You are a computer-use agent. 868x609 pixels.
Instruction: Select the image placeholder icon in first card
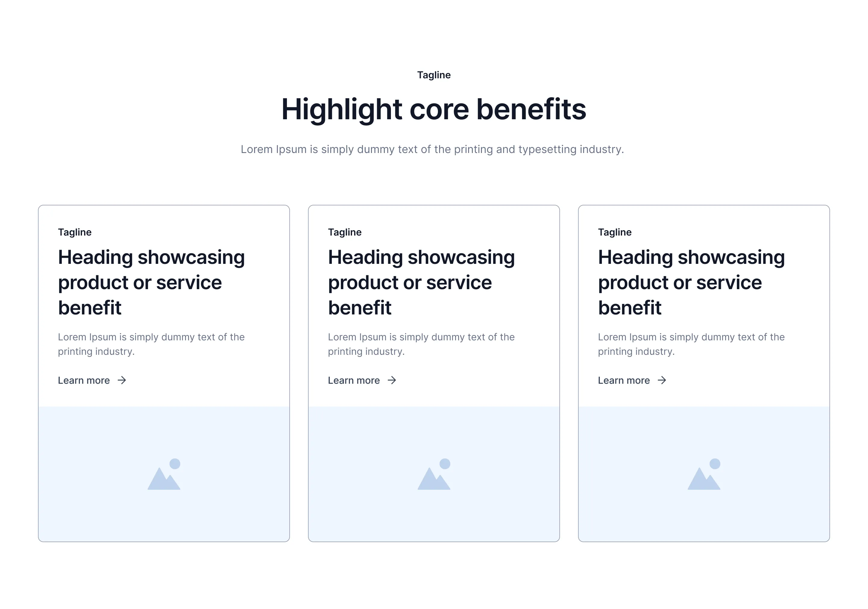164,474
